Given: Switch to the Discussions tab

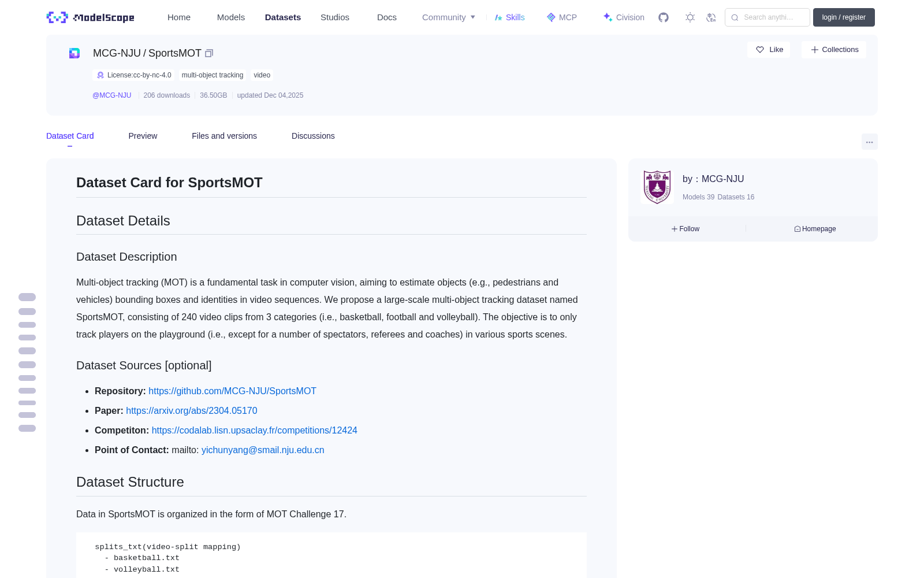Looking at the screenshot, I should click(313, 136).
